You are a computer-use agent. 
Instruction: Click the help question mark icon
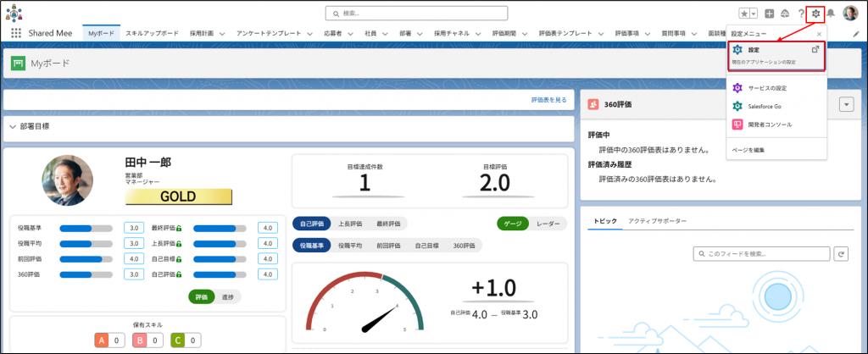tap(800, 14)
